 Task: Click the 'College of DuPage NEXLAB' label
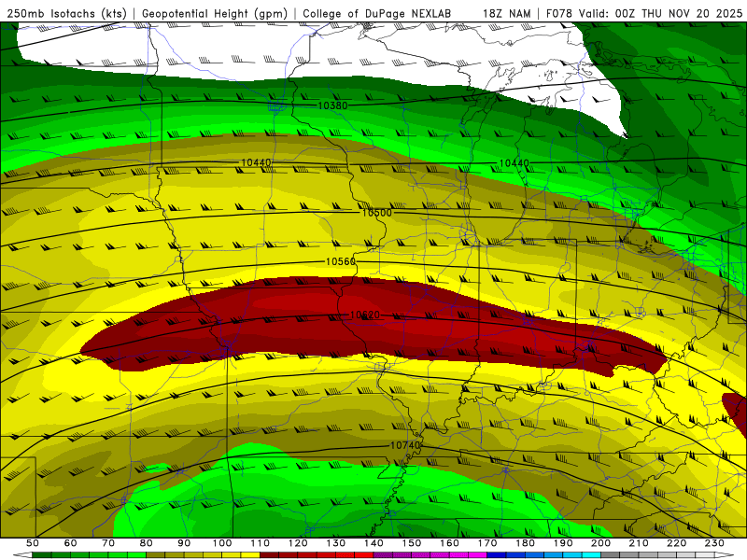tap(377, 13)
